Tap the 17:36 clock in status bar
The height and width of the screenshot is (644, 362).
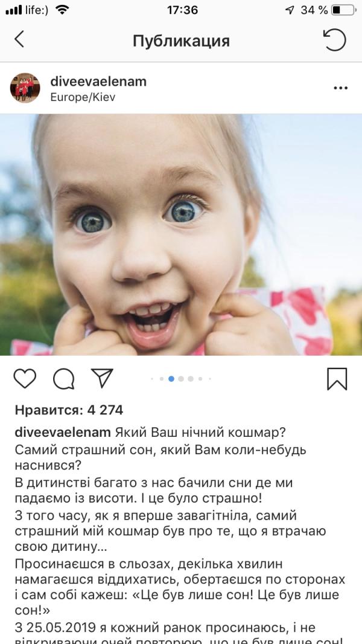click(x=182, y=10)
